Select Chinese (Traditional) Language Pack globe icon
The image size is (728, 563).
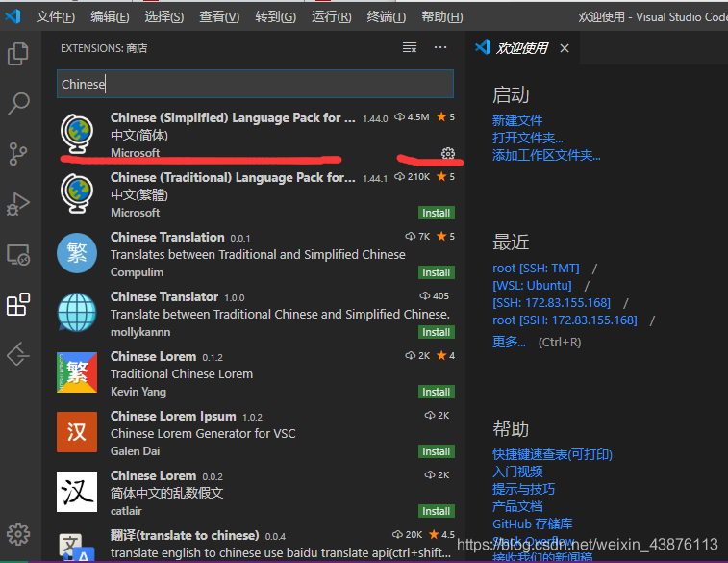point(77,193)
